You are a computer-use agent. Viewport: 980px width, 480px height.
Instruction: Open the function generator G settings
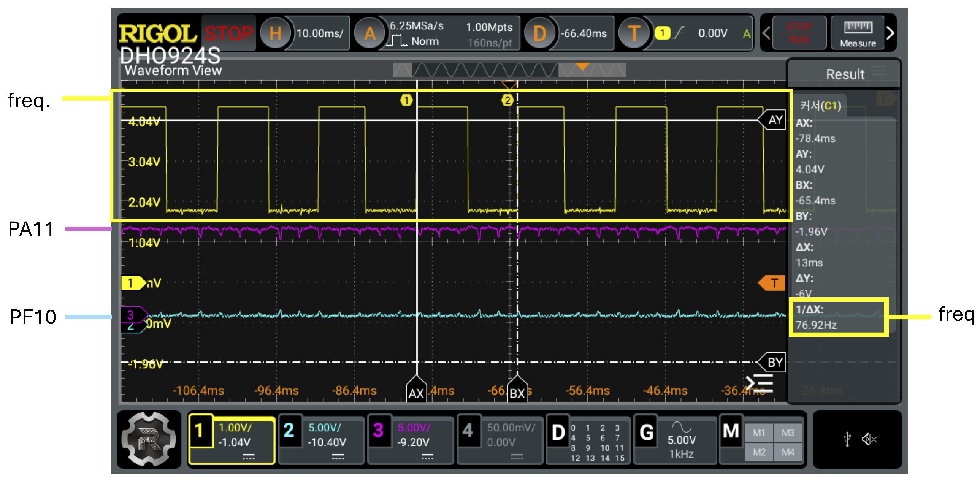646,432
